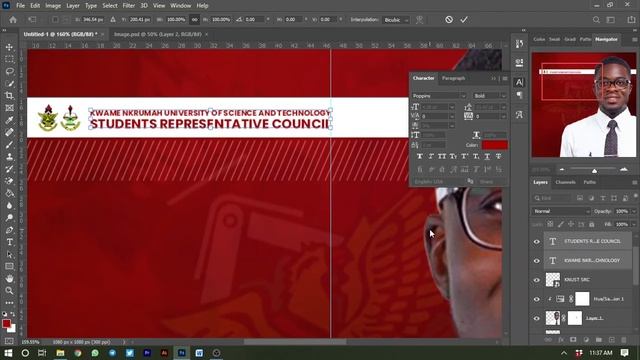Click the KNUST SRC layer thumbnail
Image resolution: width=640 pixels, height=360 pixels.
click(x=553, y=280)
